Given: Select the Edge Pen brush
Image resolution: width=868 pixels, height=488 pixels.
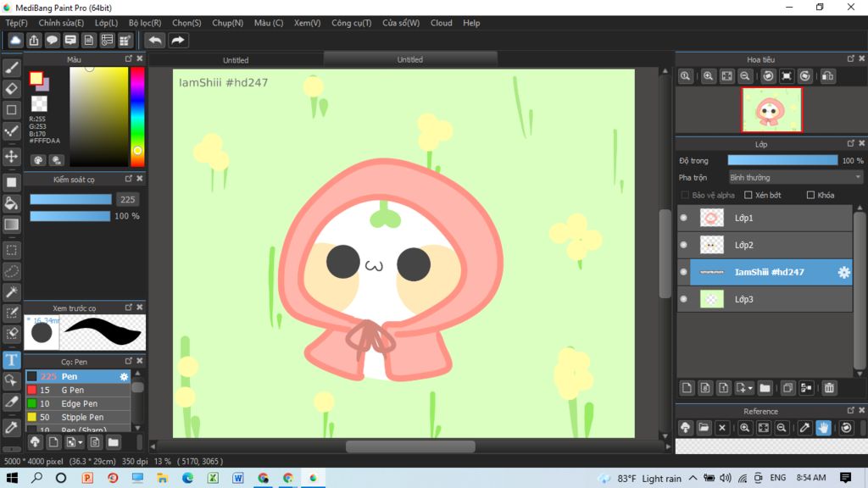Looking at the screenshot, I should [78, 404].
